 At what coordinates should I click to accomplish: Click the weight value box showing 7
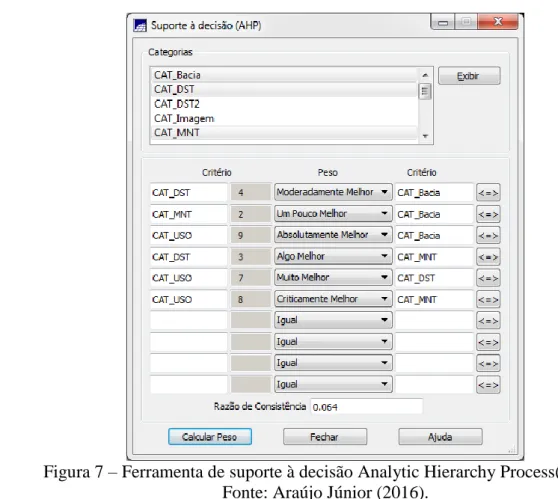[251, 278]
